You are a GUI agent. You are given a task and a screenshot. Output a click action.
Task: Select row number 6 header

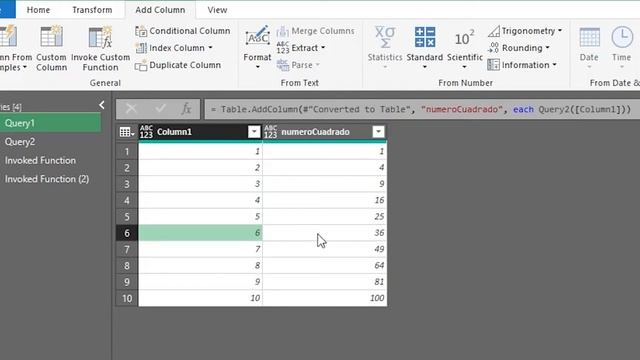pyautogui.click(x=127, y=233)
